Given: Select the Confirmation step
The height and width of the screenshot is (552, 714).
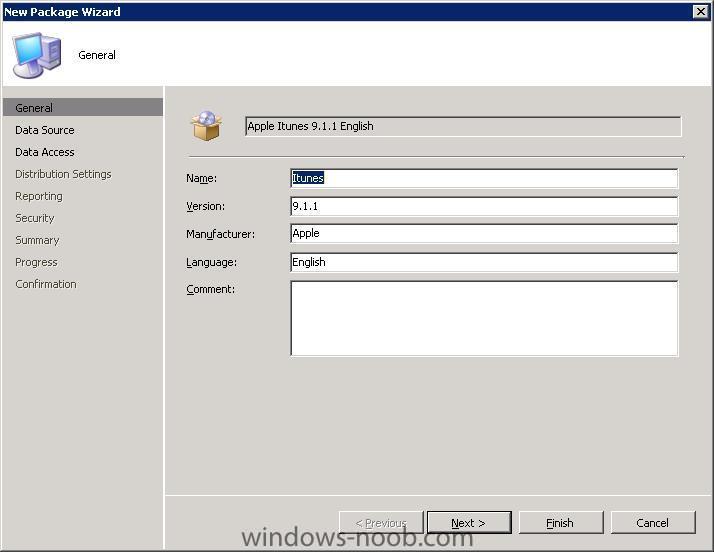Looking at the screenshot, I should [x=46, y=284].
